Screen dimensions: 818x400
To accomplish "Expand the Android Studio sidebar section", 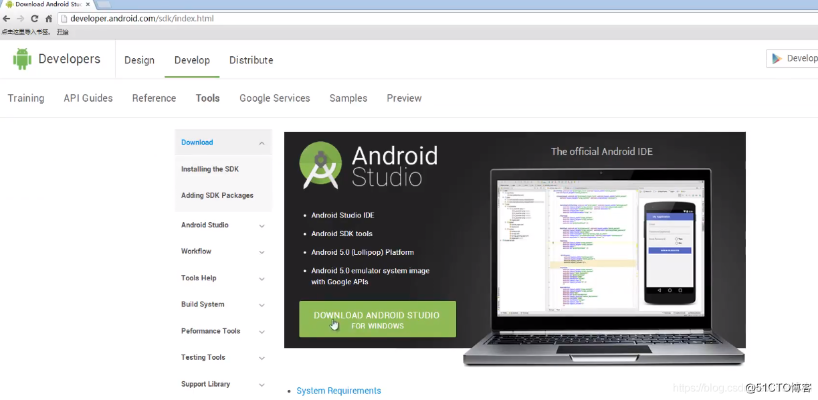I will 262,225.
